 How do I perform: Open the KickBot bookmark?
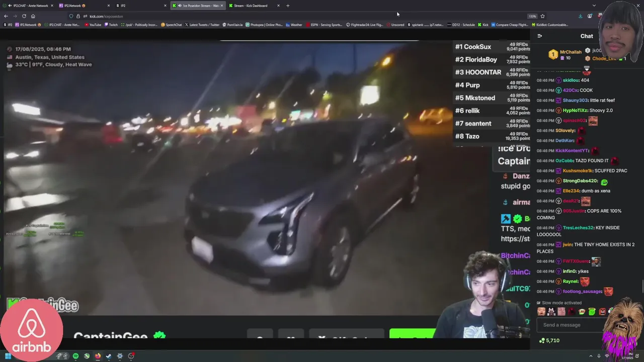click(x=549, y=25)
